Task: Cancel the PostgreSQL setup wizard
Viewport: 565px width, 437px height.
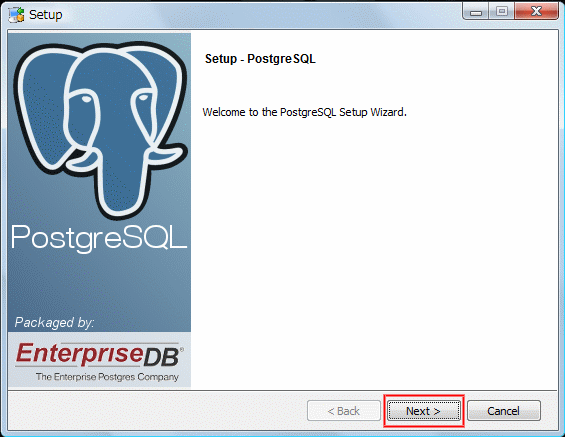Action: 504,411
